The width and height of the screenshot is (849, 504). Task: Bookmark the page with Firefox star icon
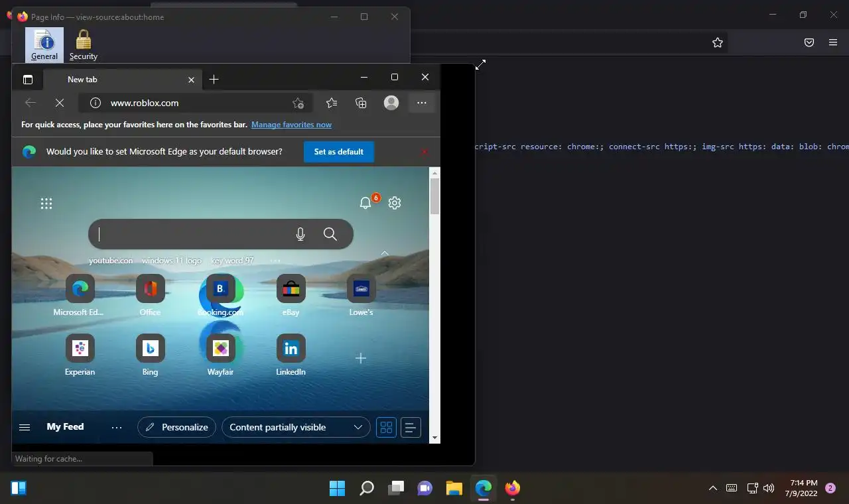(718, 42)
